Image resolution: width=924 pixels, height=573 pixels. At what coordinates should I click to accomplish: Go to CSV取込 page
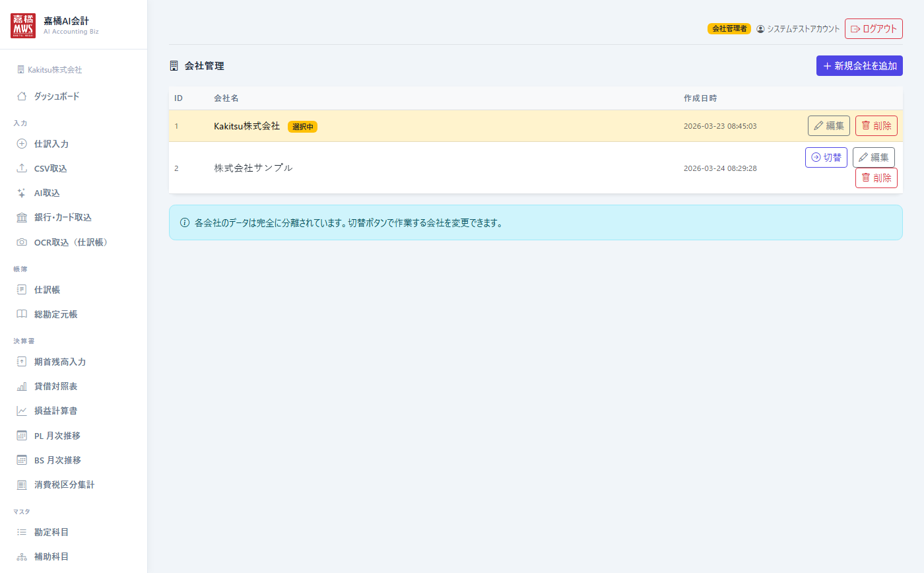(73, 168)
